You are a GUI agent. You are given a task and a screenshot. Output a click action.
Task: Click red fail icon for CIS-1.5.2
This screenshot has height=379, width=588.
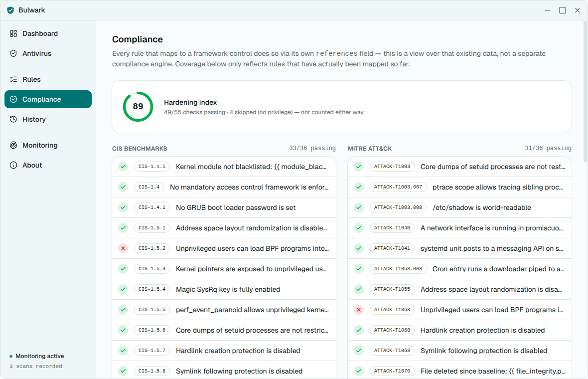123,248
